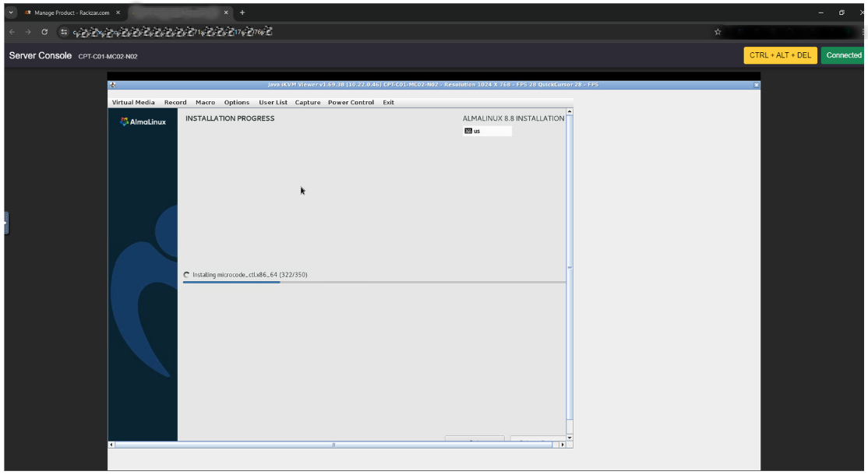Click the vertical scrollbar up arrow
The width and height of the screenshot is (868, 475).
(x=569, y=111)
